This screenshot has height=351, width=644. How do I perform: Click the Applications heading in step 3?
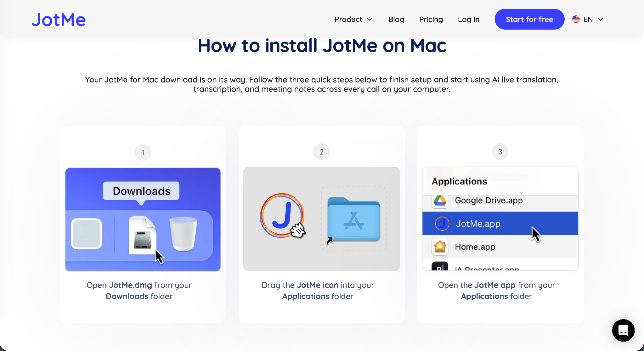click(x=459, y=181)
